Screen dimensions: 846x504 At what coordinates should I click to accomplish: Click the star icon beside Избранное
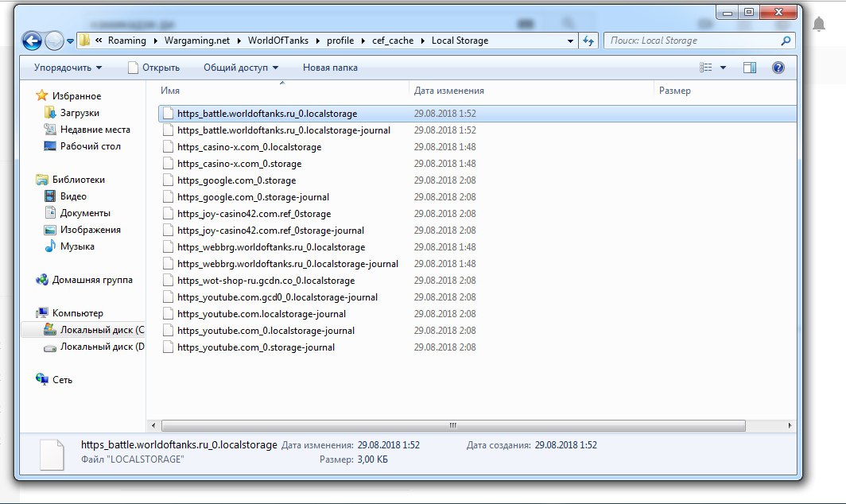pos(42,95)
